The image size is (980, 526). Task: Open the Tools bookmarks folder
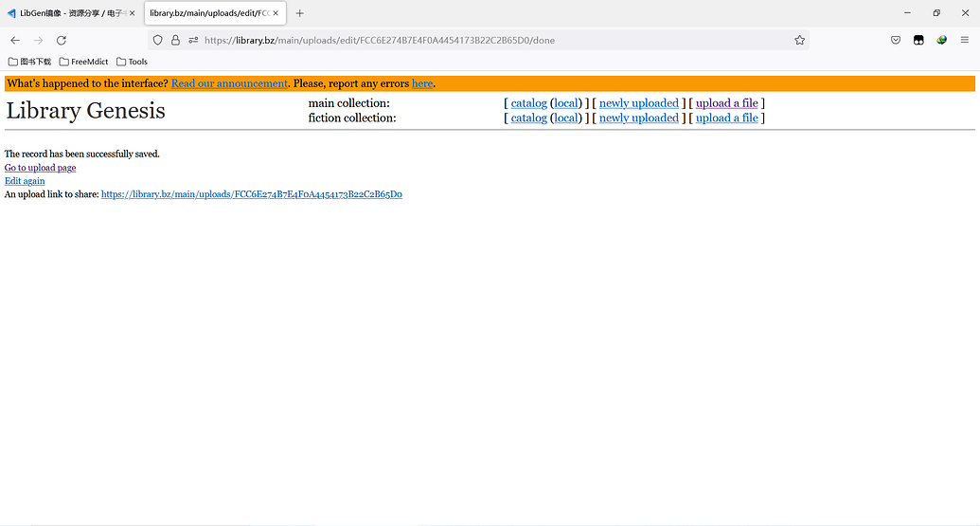132,62
